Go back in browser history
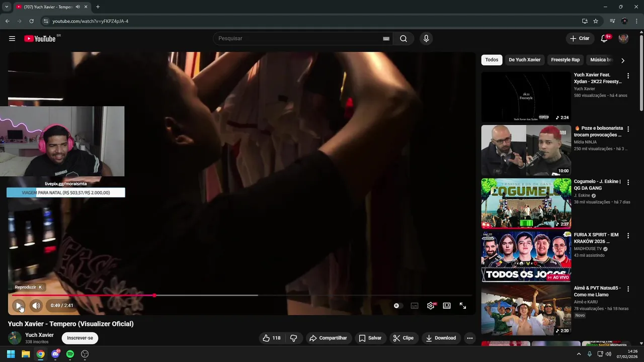Screen dimensions: 644x362 [x=7, y=21]
